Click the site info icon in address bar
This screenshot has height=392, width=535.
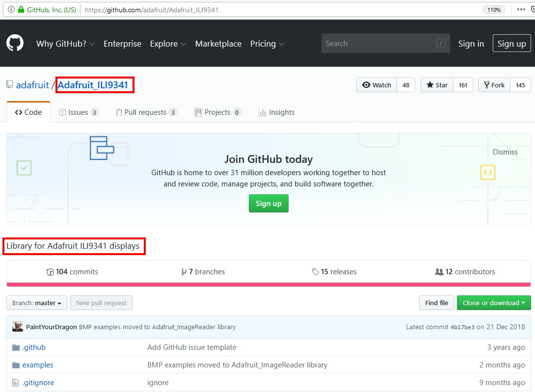(11, 9)
